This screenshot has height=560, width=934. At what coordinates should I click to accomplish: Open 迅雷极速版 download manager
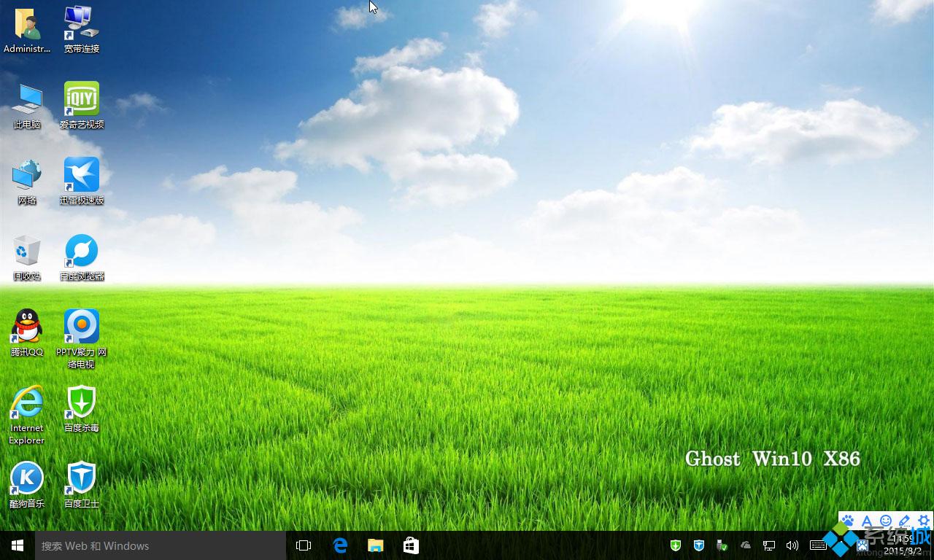80,175
